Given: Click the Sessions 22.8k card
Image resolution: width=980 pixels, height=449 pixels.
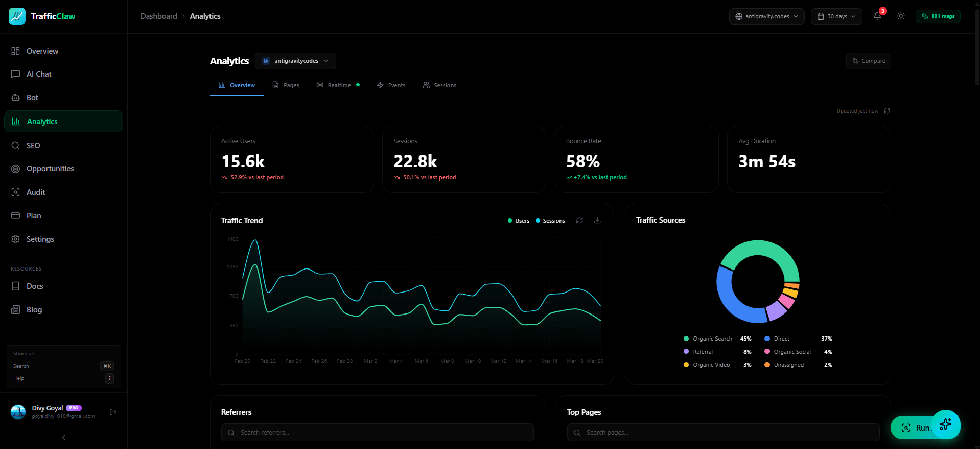Looking at the screenshot, I should coord(464,160).
